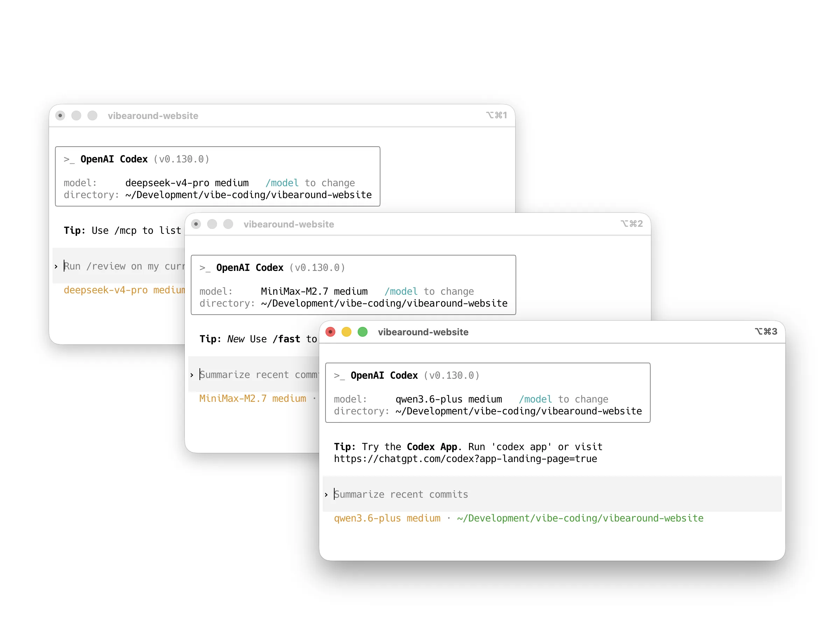The width and height of the screenshot is (840, 630).
Task: Click the ⌥⌘1 shortcut badge in back window
Action: click(496, 115)
